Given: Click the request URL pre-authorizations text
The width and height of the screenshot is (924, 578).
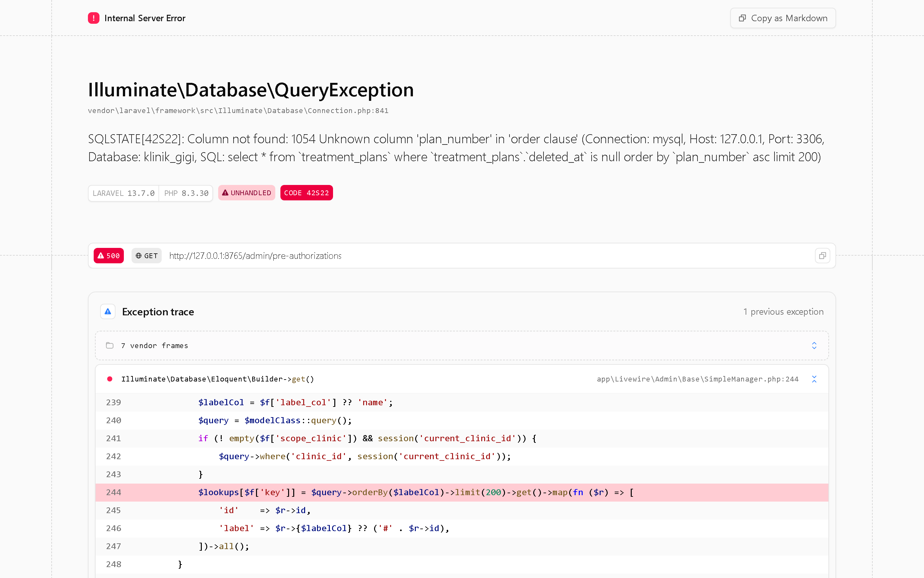Looking at the screenshot, I should 255,256.
